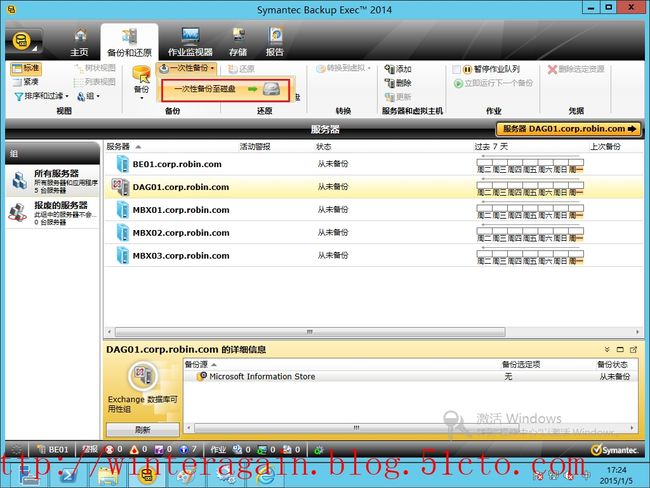Screen dimensions: 650x488
Task: Sort by the 服务器 column header
Action: point(118,146)
